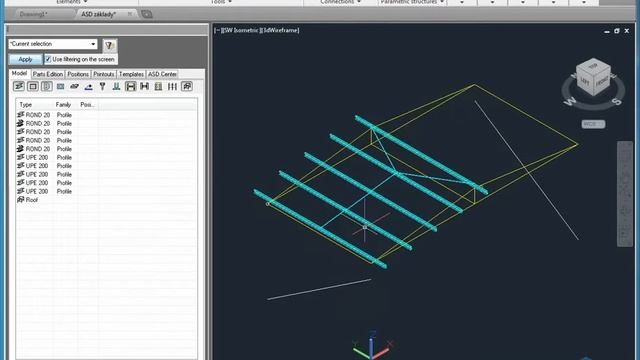Select the ASD základy document tab

[x=98, y=14]
